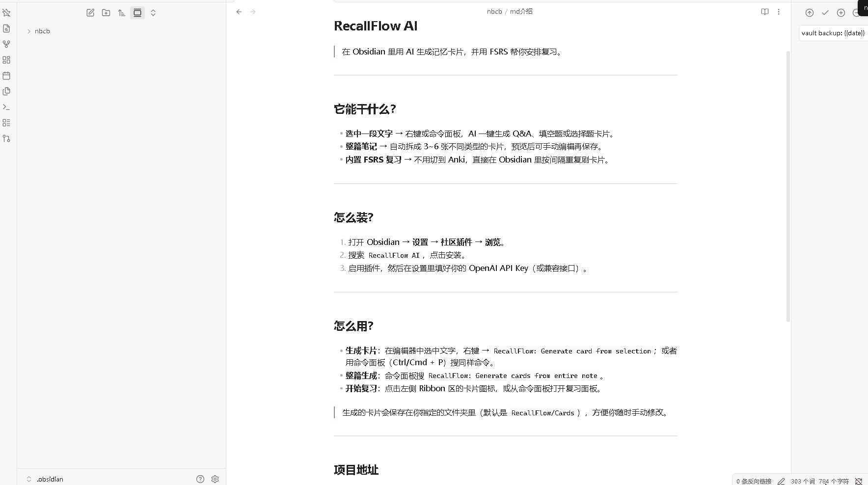Screen dimensions: 868x485
Task: Click the RecallFlow AI main heading
Action: point(376,26)
